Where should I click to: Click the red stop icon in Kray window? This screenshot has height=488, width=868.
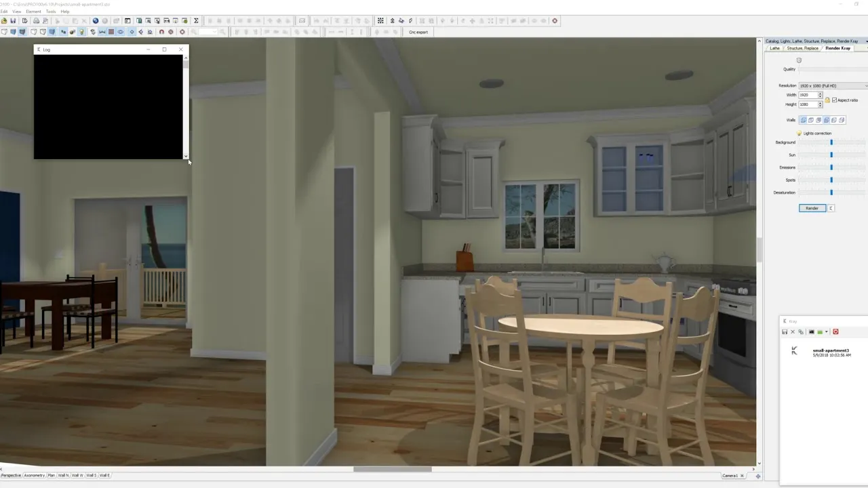point(835,332)
